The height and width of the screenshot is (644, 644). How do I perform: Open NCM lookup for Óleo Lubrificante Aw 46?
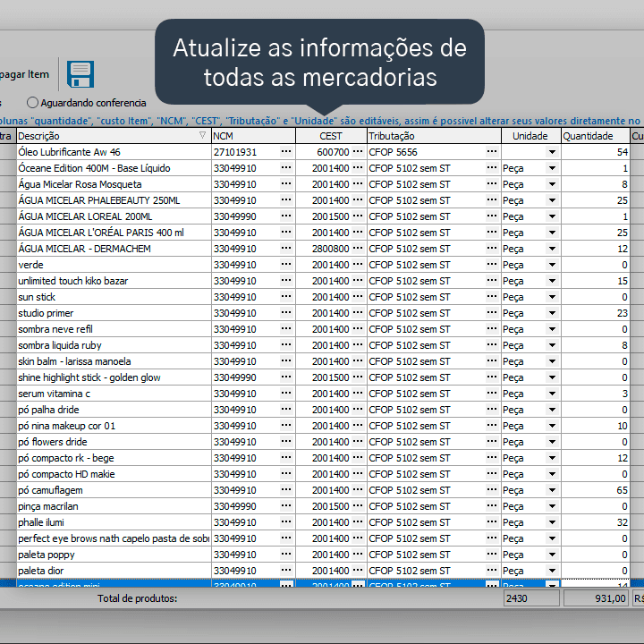(286, 152)
